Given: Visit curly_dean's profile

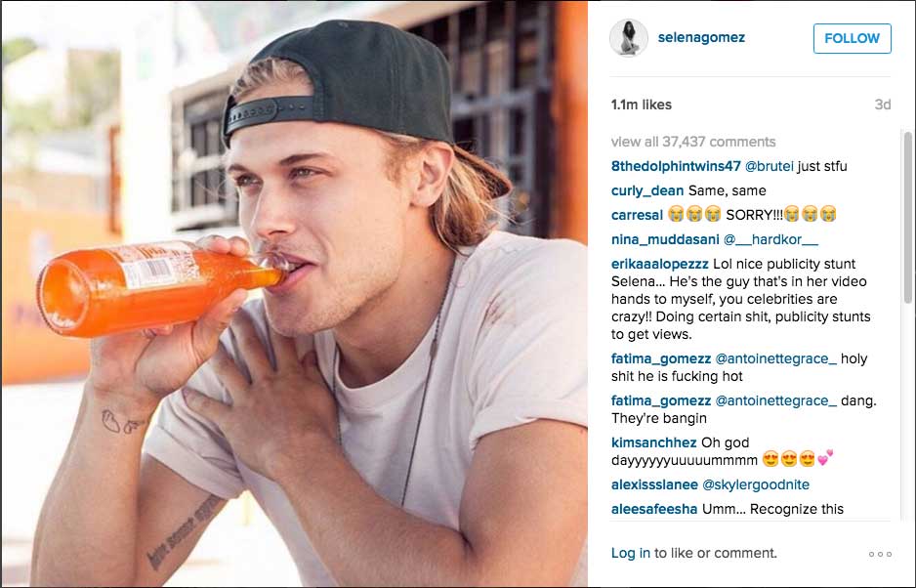Looking at the screenshot, I should point(647,190).
